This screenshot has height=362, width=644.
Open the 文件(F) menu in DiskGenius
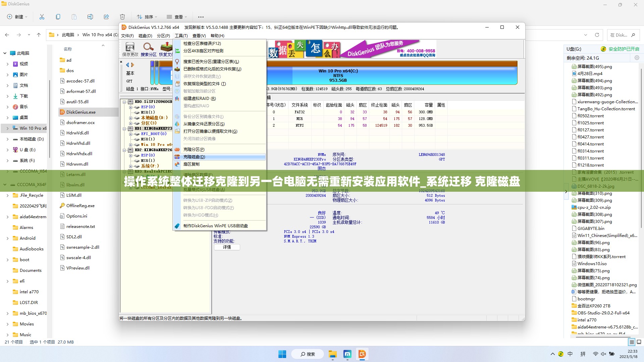[127, 36]
